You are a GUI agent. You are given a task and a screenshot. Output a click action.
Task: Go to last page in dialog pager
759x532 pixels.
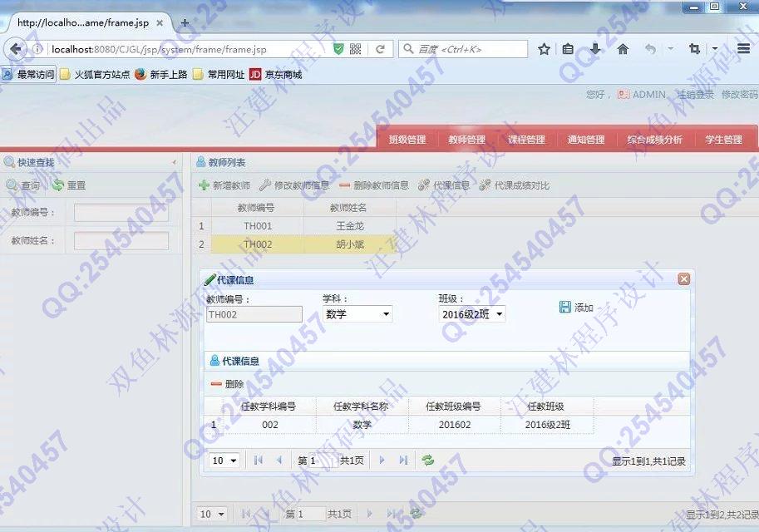pyautogui.click(x=403, y=460)
